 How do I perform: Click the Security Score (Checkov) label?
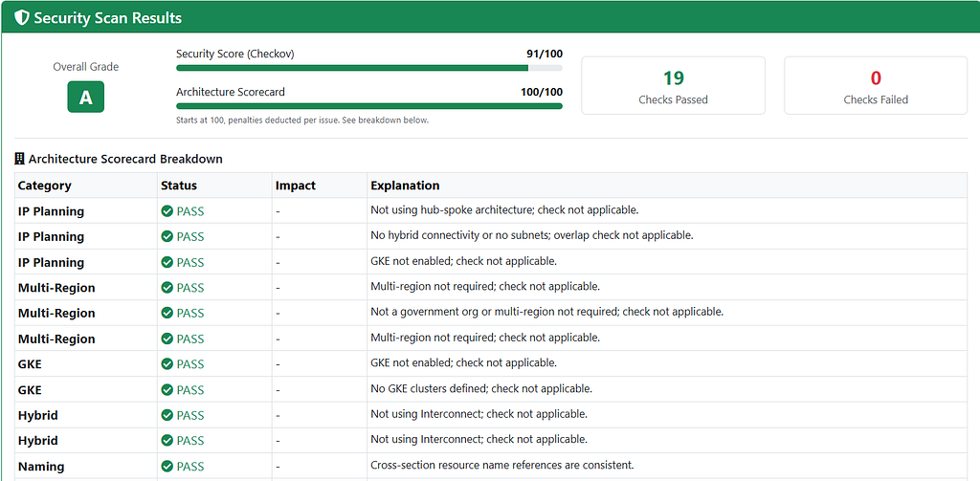pos(235,55)
